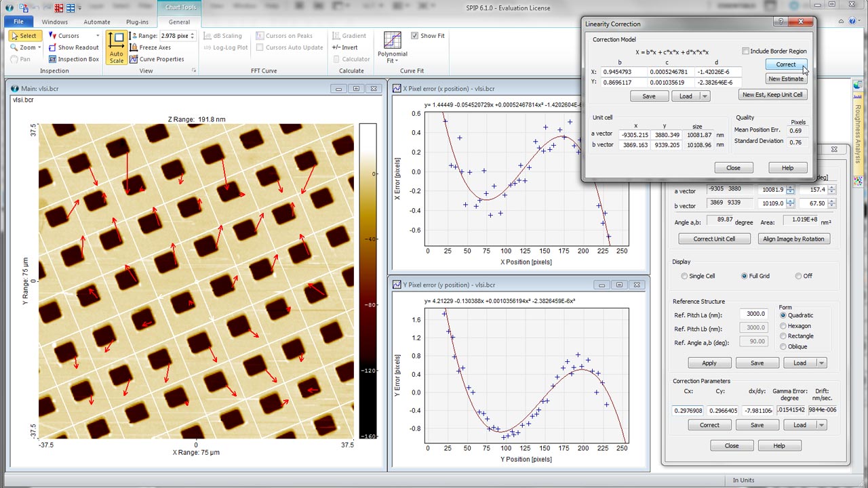Toggle Freeze Axes in View group

point(150,47)
